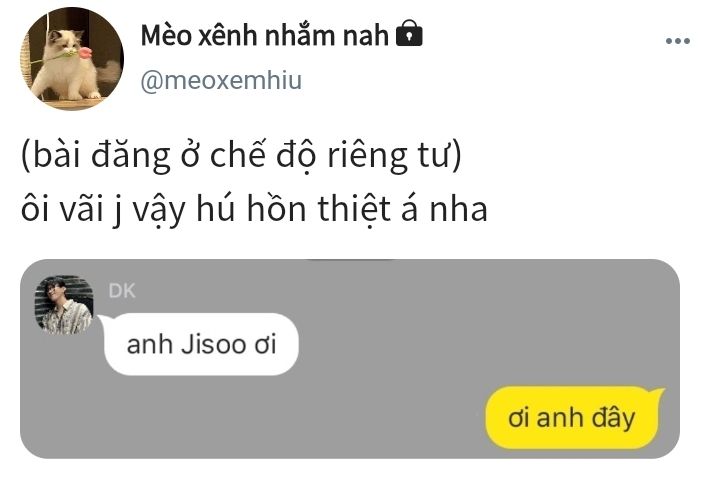Click the word 'Jisoo' in the white bubble
The image size is (720, 480).
click(214, 344)
